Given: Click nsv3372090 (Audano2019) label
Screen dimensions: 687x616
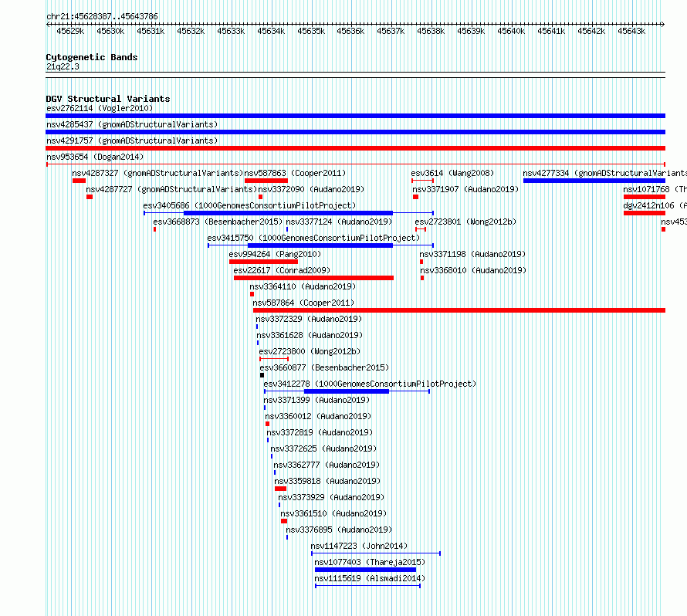Looking at the screenshot, I should 311,189.
